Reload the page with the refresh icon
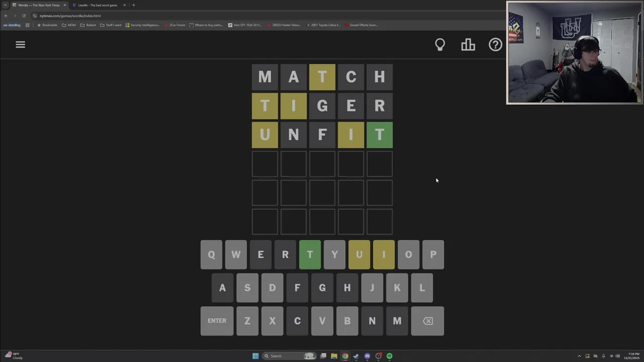Viewport: 644px width, 362px height. click(24, 16)
